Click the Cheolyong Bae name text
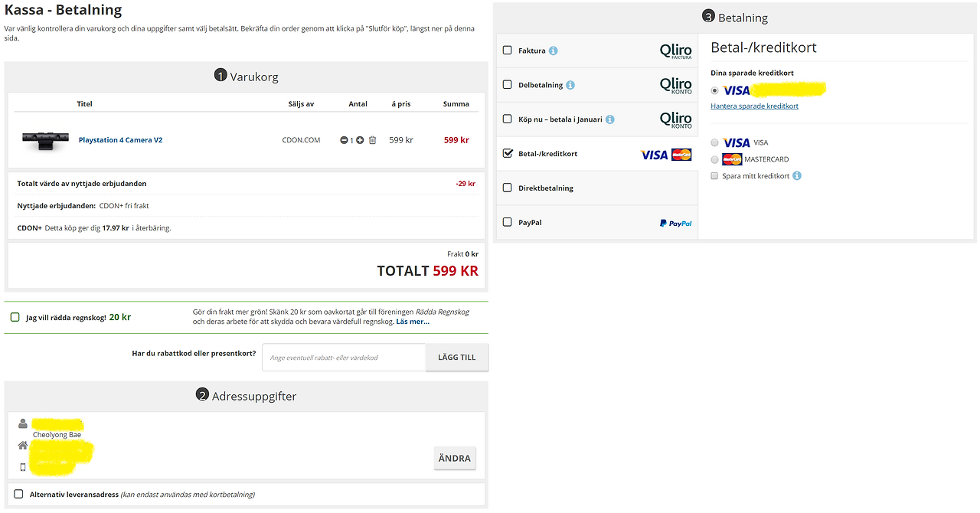This screenshot has height=513, width=980. tap(57, 435)
